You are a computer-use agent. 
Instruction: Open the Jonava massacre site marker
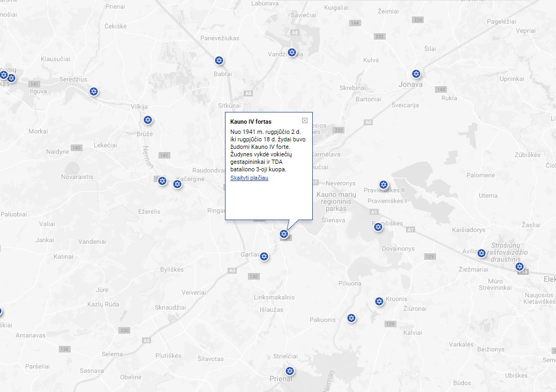click(x=416, y=74)
